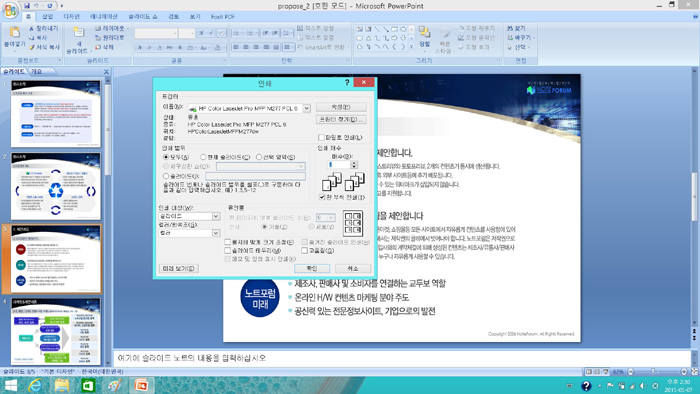Open Internet Explorer from the taskbar
Screen dimensions: 700x394
pyautogui.click(x=35, y=385)
